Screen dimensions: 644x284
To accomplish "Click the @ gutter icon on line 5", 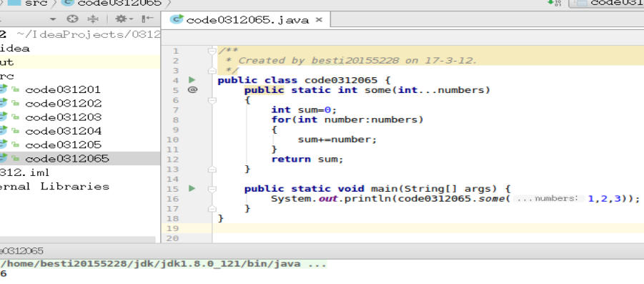I will 192,89.
